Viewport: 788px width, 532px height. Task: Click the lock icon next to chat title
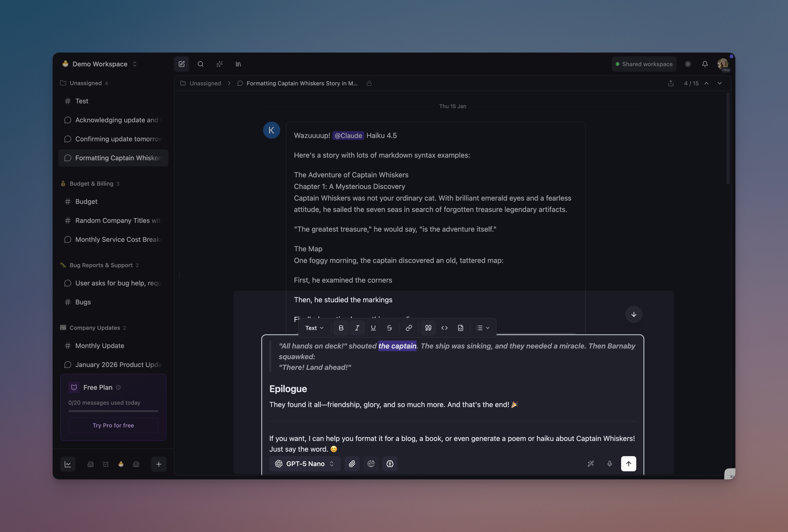(369, 83)
